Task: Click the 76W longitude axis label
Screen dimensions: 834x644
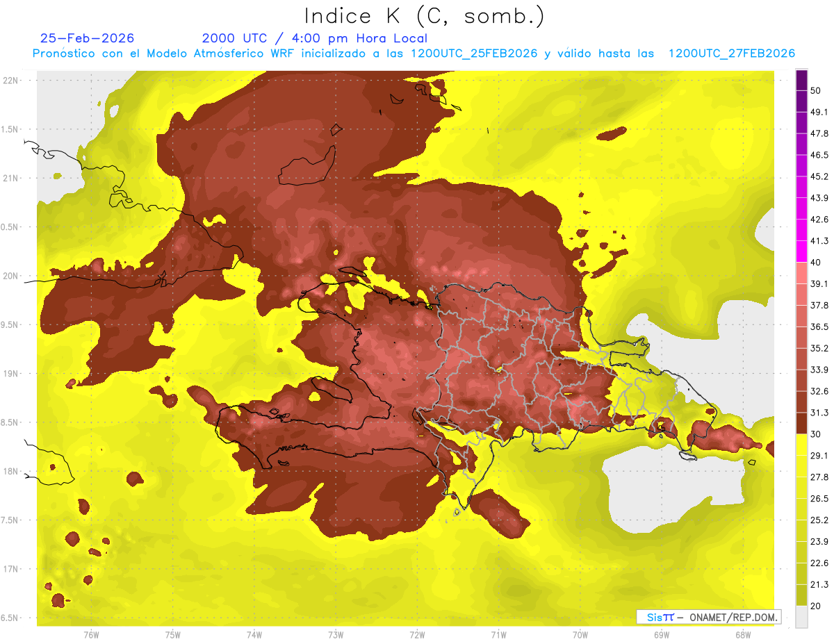Action: (90, 634)
